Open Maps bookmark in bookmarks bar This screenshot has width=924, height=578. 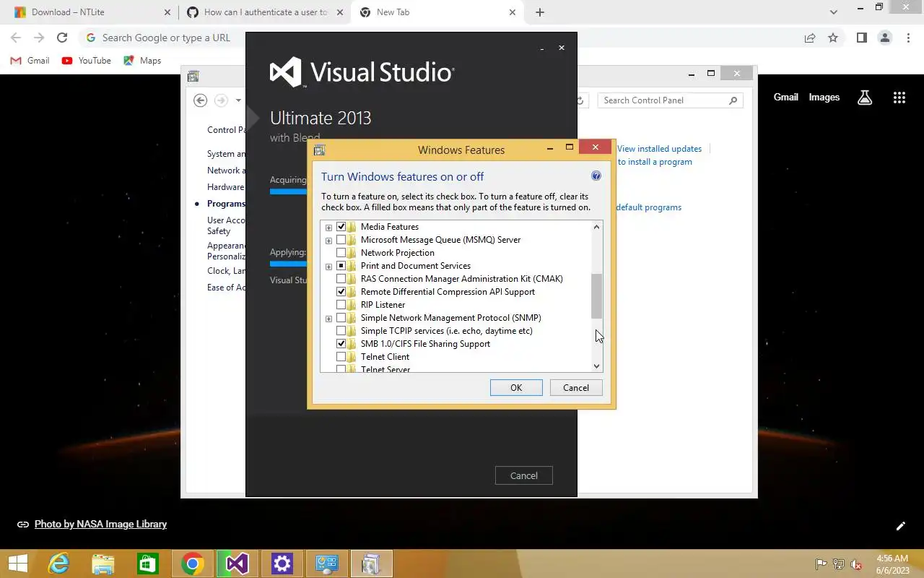142,61
